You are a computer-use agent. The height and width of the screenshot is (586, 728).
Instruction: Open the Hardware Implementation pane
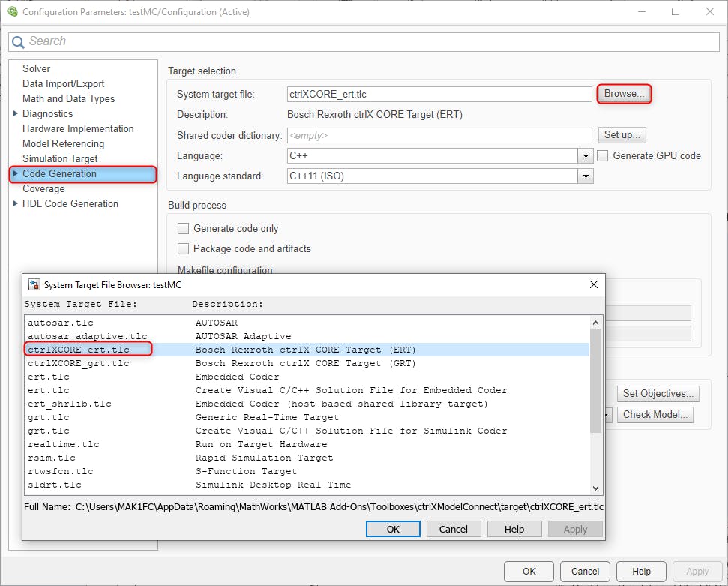tap(78, 129)
